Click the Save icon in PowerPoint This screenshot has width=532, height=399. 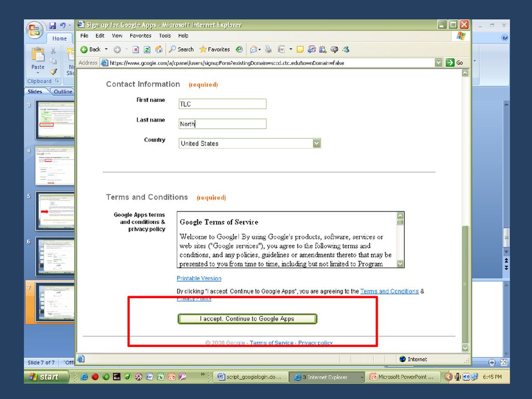coord(52,25)
